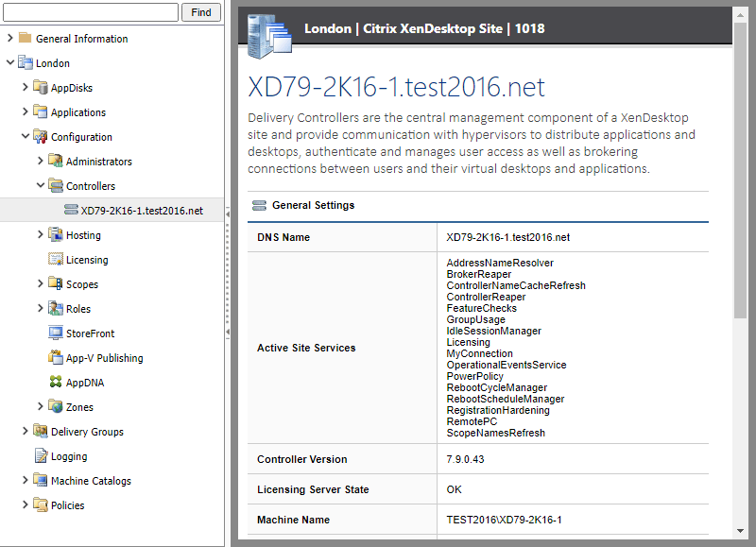Screen dimensions: 756x547
Task: Click the AppDisks icon
Action: coord(41,87)
